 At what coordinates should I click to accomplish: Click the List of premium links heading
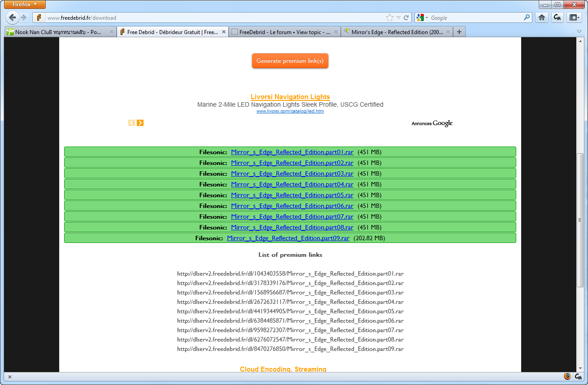pos(290,255)
